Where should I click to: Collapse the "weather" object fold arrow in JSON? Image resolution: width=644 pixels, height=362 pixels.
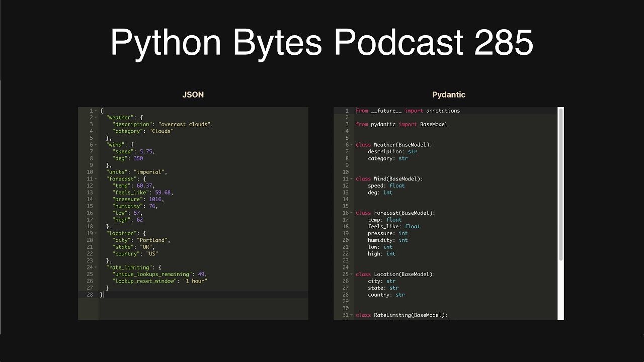96,118
